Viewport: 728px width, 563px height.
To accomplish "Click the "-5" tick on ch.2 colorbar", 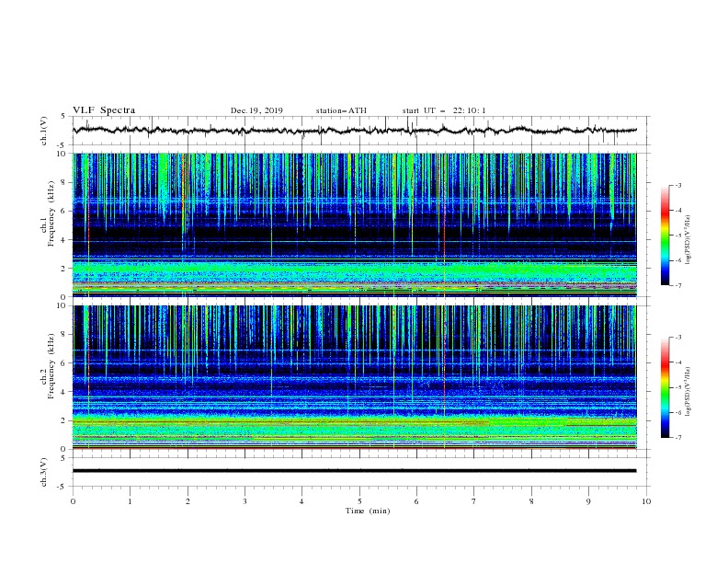I will 678,387.
